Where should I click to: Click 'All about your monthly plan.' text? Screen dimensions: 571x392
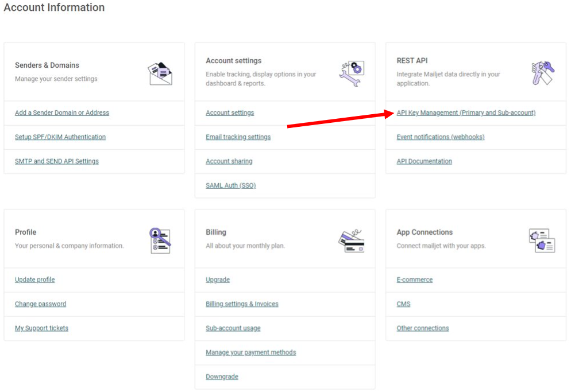click(245, 246)
